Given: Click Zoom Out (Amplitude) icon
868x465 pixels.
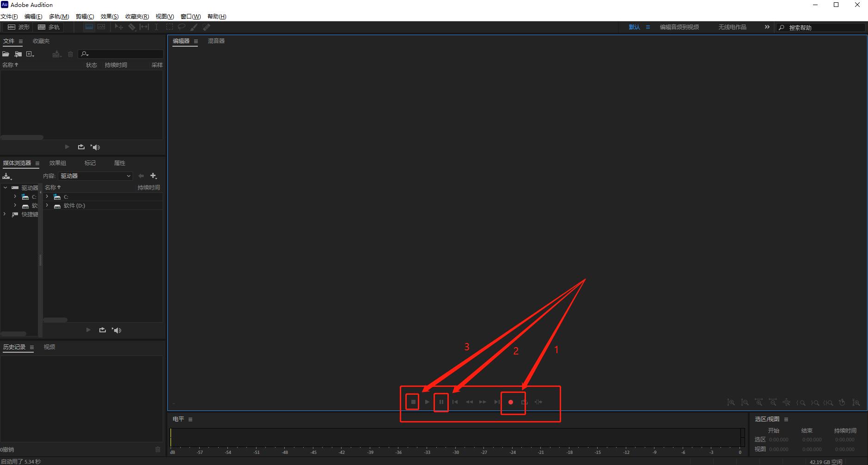Looking at the screenshot, I should (x=745, y=403).
